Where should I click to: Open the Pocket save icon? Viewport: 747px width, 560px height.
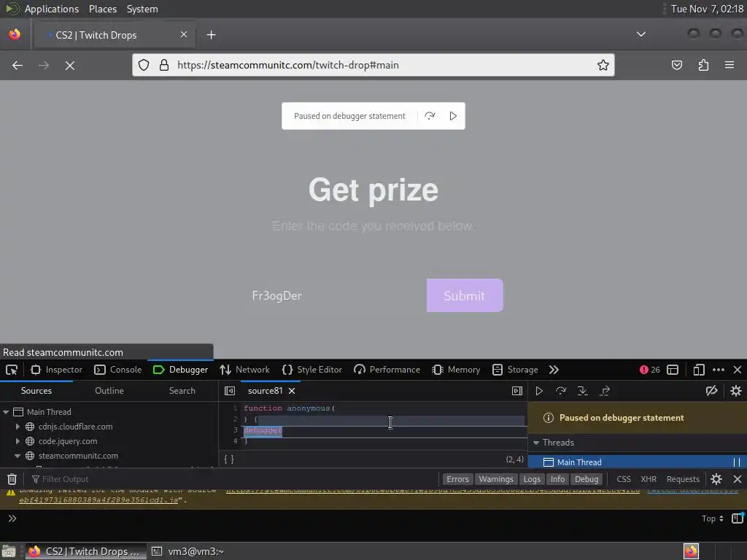676,65
